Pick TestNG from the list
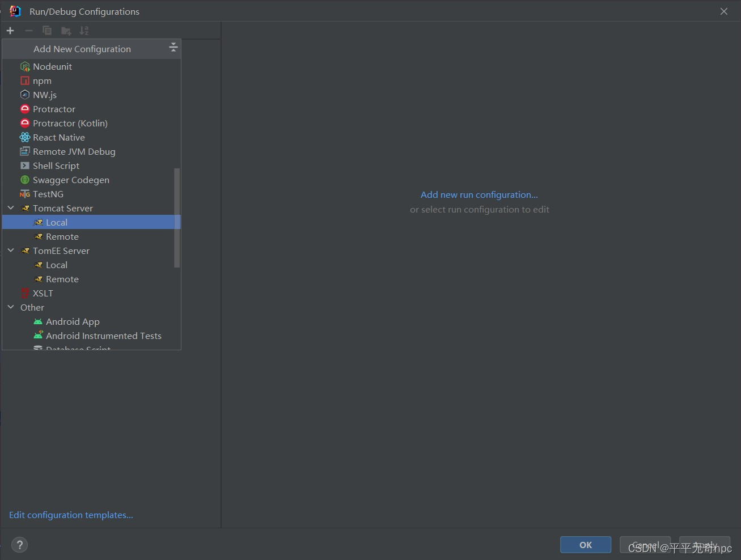This screenshot has height=560, width=741. (91, 194)
